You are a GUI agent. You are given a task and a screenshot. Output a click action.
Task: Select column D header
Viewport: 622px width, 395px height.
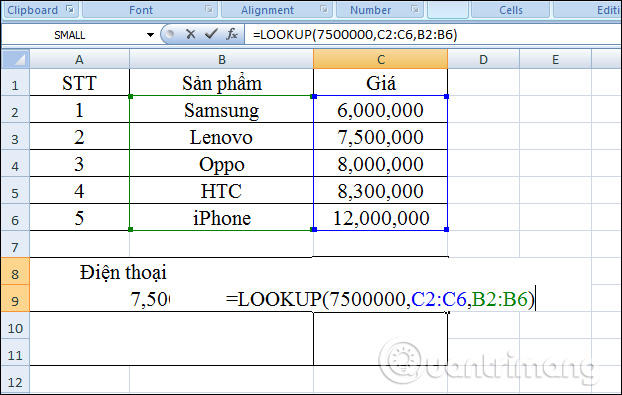pos(483,59)
